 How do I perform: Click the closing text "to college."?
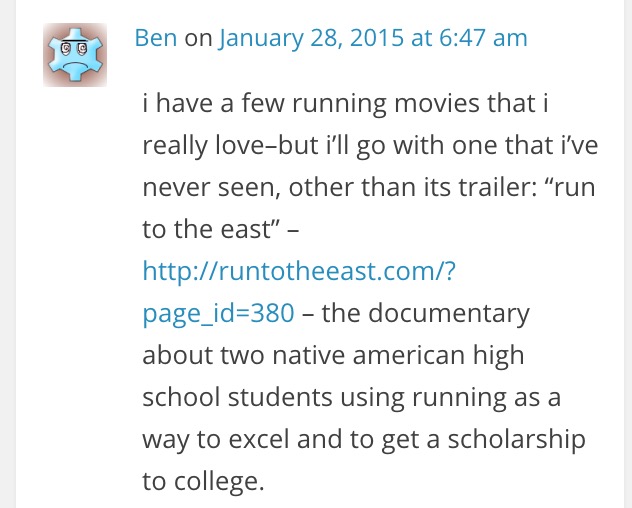pyautogui.click(x=202, y=481)
